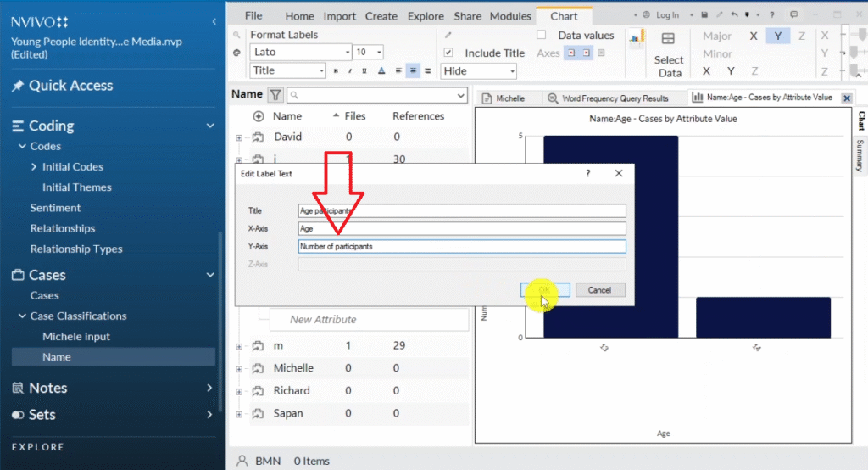
Task: Click the help question mark in dialog title
Action: tap(588, 173)
